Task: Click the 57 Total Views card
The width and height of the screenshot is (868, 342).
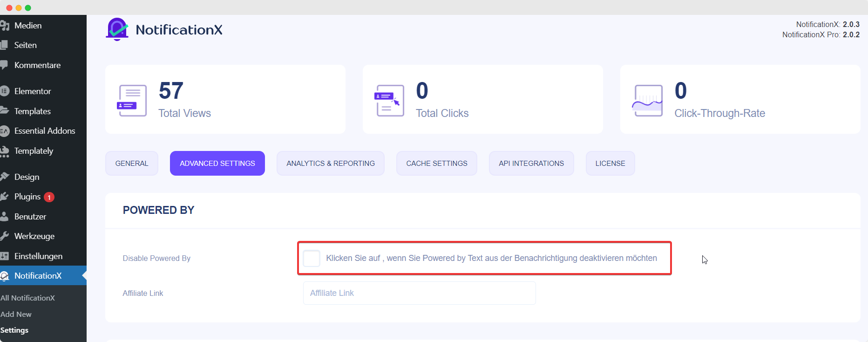Action: click(225, 99)
